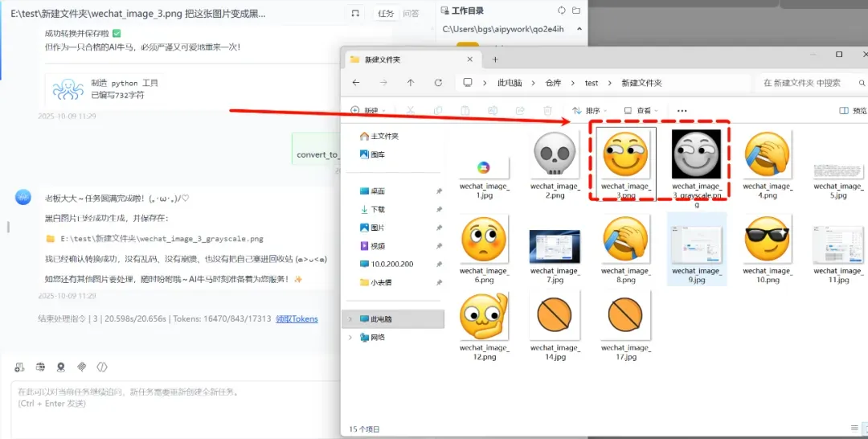Click the monitor icon in the address bar
The width and height of the screenshot is (868, 439).
click(468, 83)
